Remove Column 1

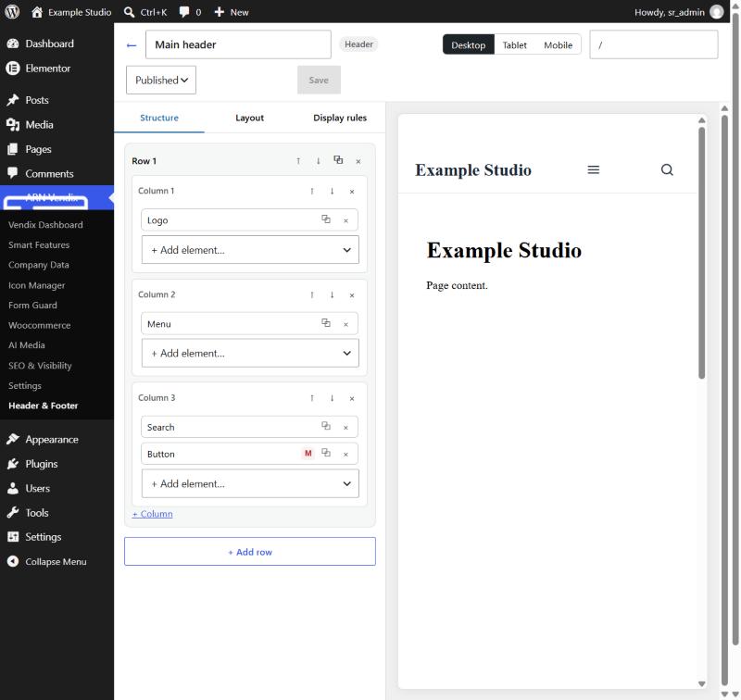tap(352, 192)
